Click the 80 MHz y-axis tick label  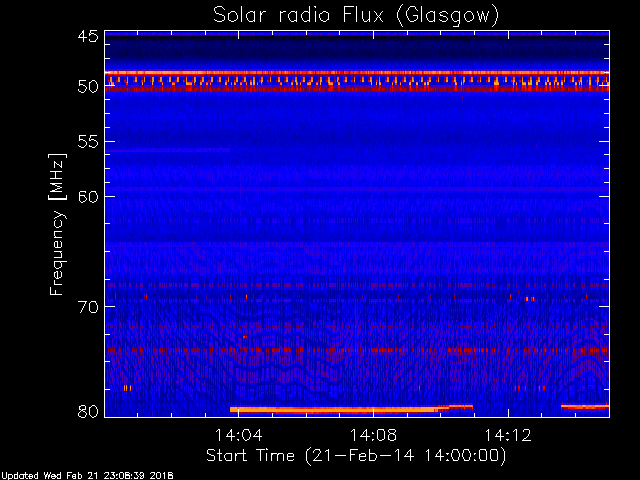[x=87, y=410]
